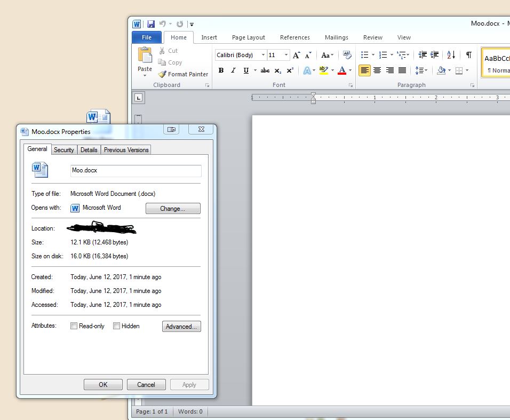The height and width of the screenshot is (420, 510).
Task: Click the Bold formatting icon
Action: (x=221, y=70)
